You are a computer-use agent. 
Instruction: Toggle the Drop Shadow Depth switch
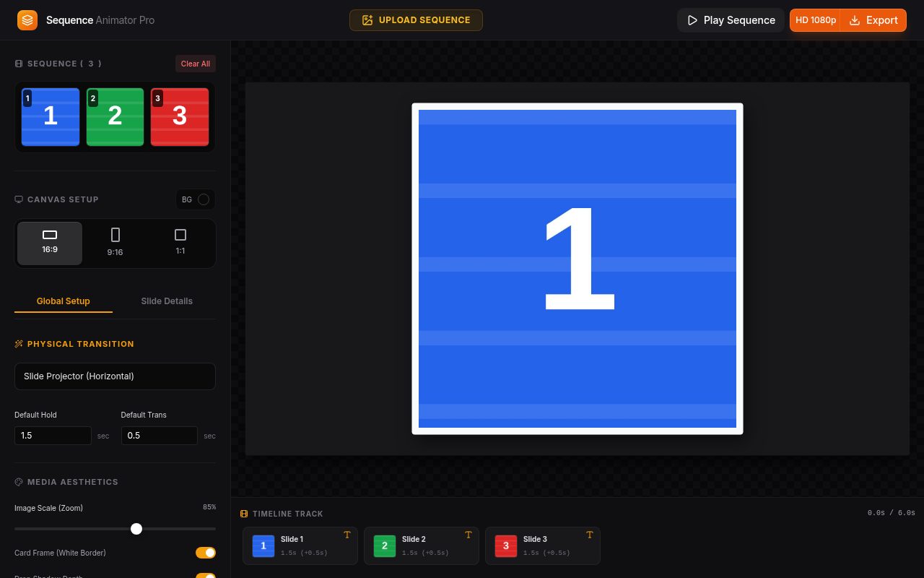(206, 576)
